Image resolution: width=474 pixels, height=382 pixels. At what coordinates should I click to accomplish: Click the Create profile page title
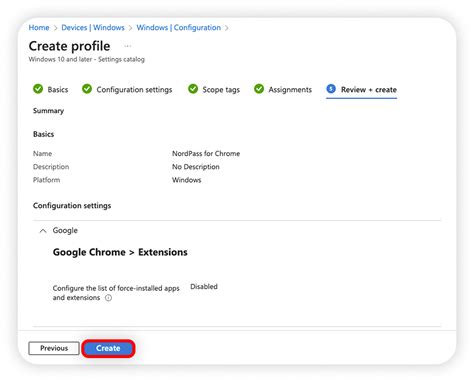point(69,46)
